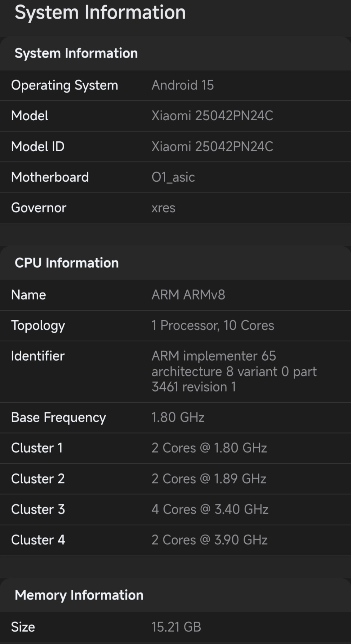Select the "Android 15" value

[x=183, y=85]
